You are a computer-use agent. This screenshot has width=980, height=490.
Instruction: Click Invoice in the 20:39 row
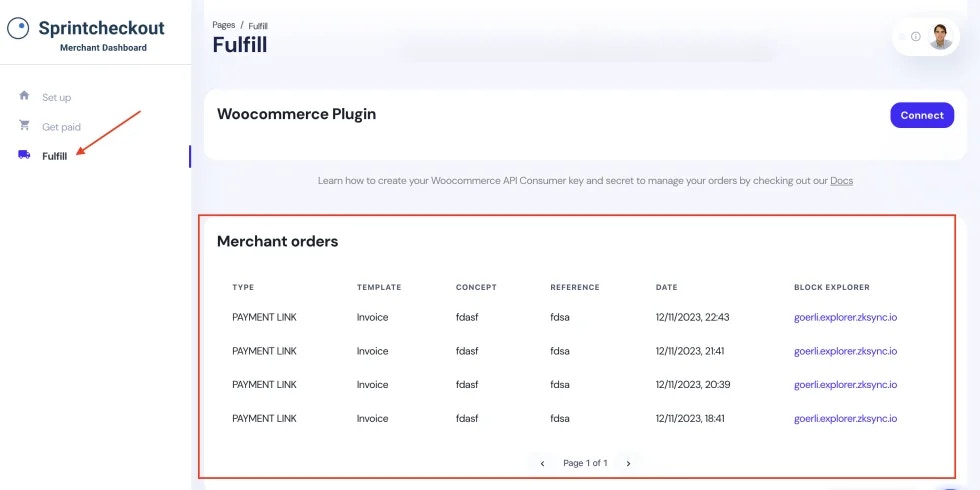click(x=372, y=384)
